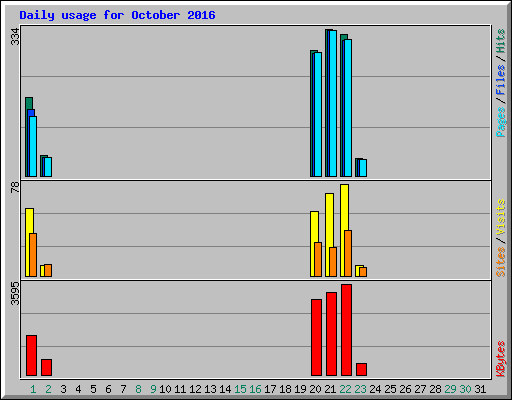Click the x-axis day label '27'
The width and height of the screenshot is (512, 400).
click(420, 389)
